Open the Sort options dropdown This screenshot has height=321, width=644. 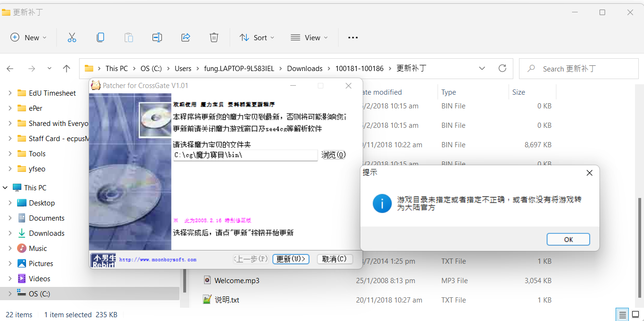click(x=257, y=37)
